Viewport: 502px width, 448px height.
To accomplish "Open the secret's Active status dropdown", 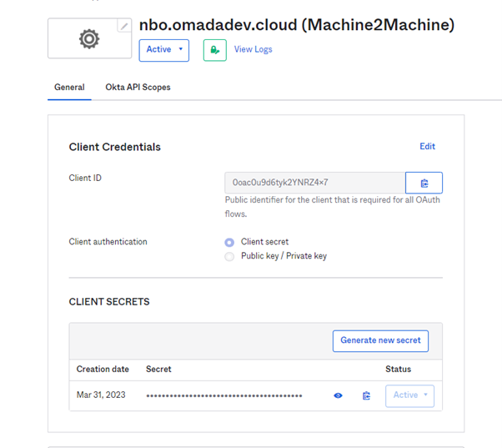I will (x=409, y=395).
